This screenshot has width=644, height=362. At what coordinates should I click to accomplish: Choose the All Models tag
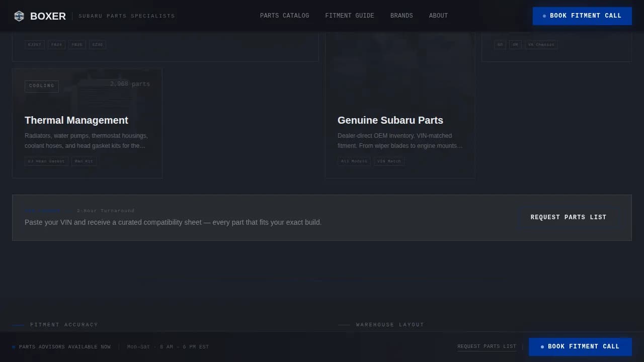354,161
